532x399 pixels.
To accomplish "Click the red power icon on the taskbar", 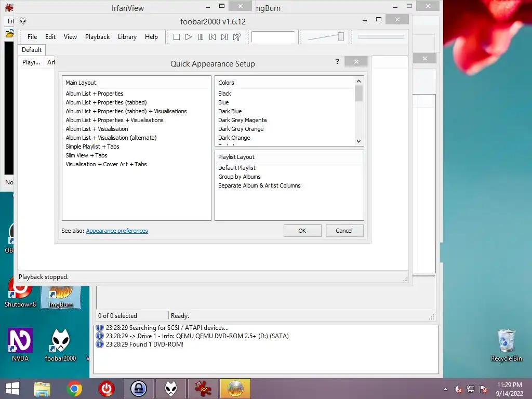I will pos(106,389).
